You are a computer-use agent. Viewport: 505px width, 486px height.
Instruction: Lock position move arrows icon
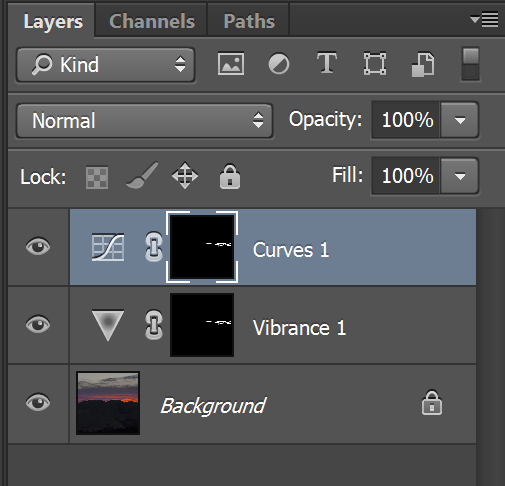click(185, 175)
